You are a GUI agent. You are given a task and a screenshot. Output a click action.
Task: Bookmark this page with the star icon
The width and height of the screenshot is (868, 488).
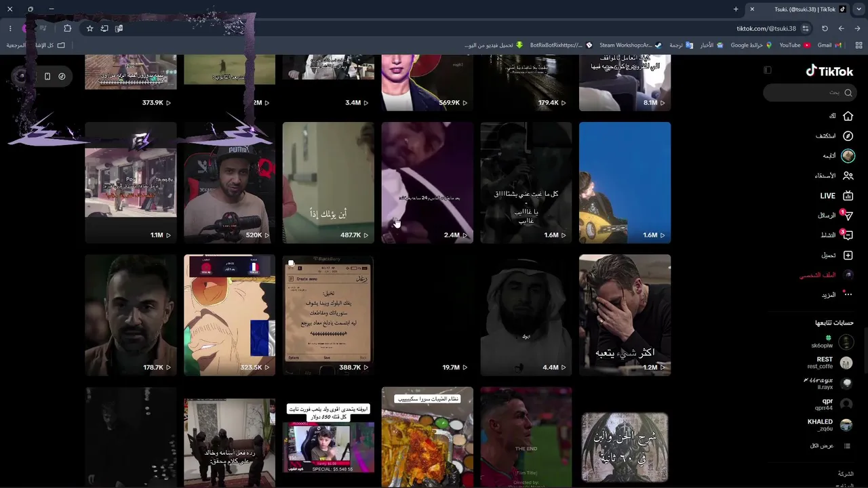point(90,28)
